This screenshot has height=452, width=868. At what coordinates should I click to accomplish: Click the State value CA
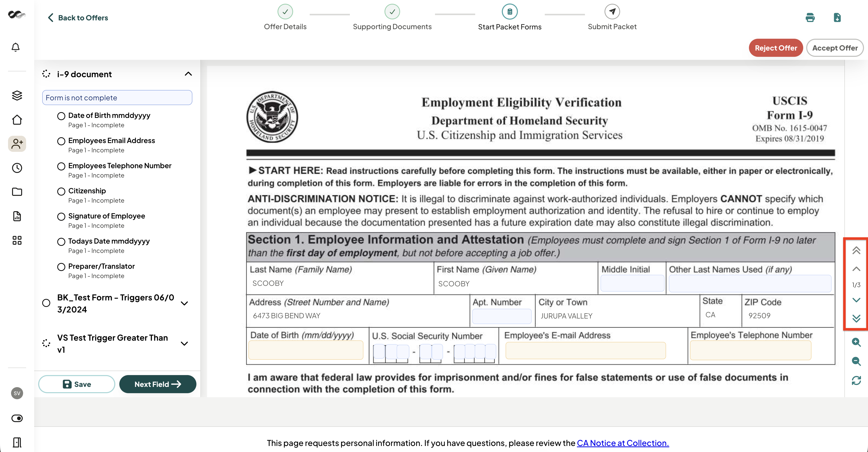(710, 315)
